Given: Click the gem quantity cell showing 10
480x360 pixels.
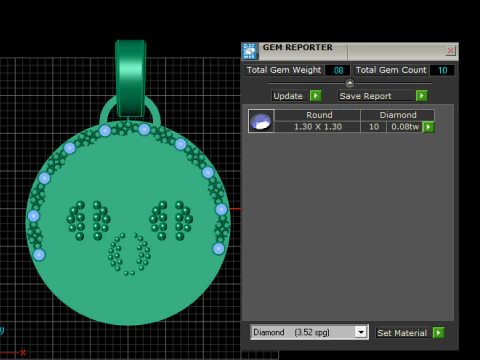Looking at the screenshot, I should coord(374,127).
